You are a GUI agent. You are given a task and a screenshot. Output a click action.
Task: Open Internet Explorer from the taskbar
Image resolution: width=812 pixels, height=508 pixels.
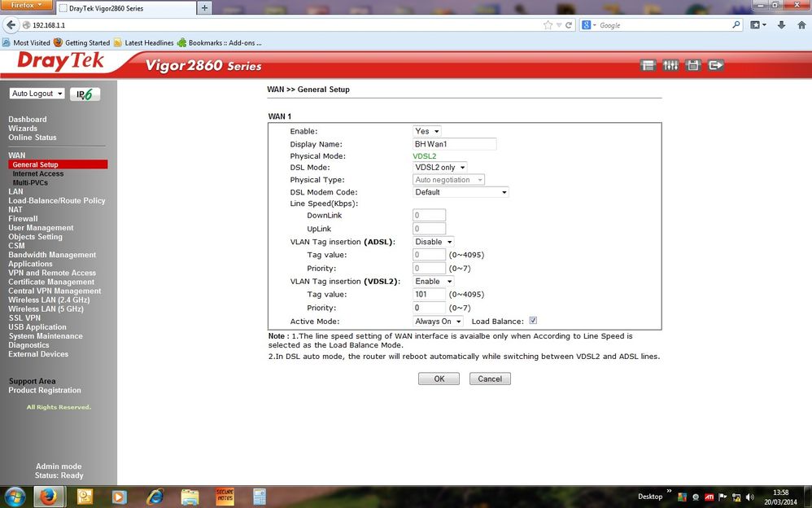(x=155, y=496)
